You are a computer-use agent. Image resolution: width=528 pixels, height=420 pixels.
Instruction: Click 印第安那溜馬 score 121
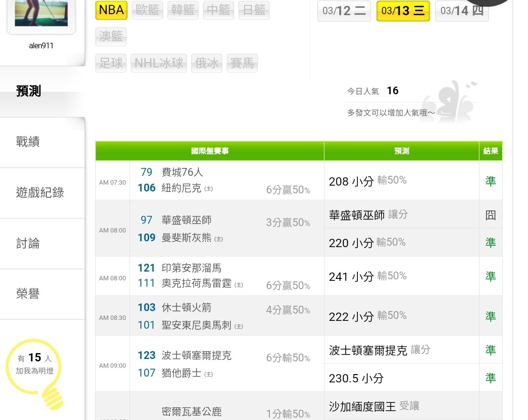(x=147, y=268)
